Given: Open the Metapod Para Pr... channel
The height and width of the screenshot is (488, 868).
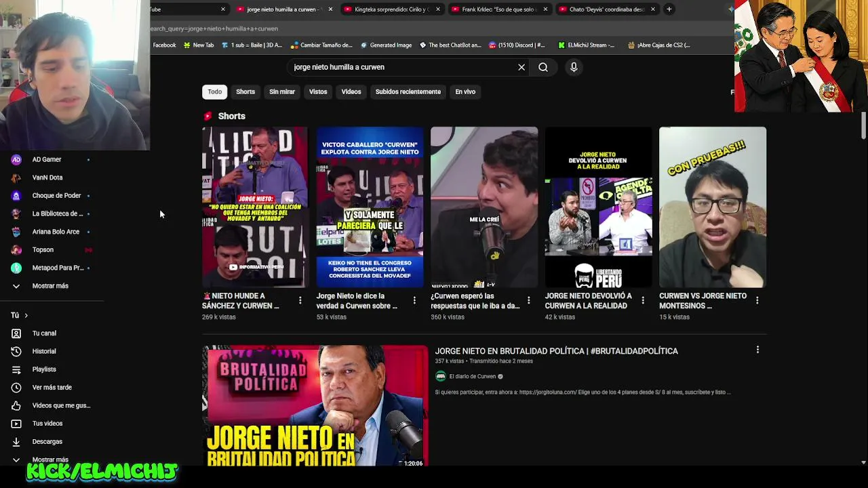Looking at the screenshot, I should (x=58, y=268).
